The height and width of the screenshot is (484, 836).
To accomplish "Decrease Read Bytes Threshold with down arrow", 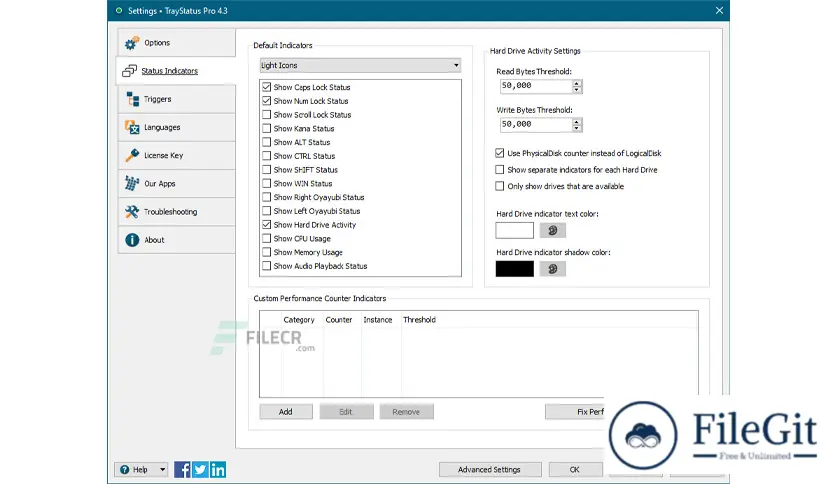I will pos(576,90).
